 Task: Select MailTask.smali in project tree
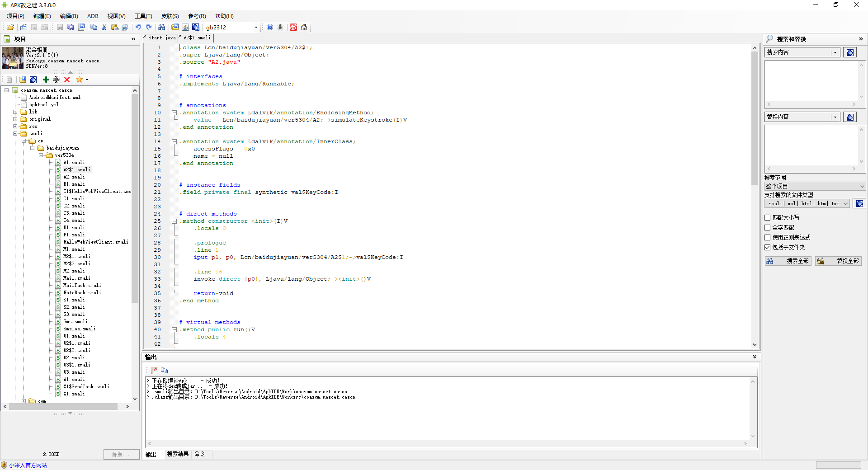82,285
